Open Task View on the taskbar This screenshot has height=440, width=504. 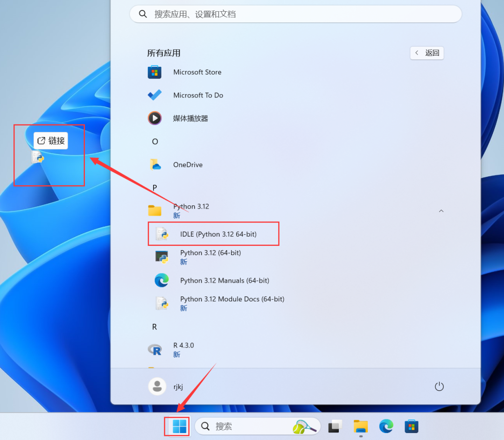click(x=334, y=426)
